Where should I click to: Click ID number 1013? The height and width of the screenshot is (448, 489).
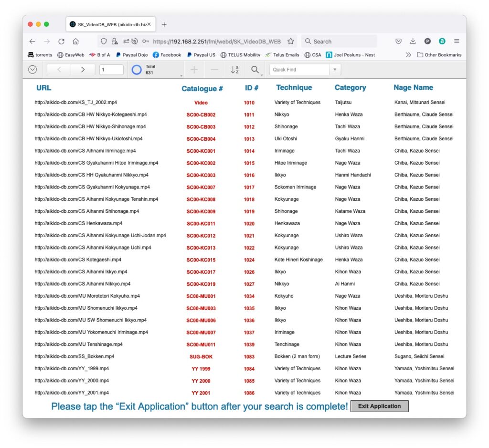click(x=249, y=139)
